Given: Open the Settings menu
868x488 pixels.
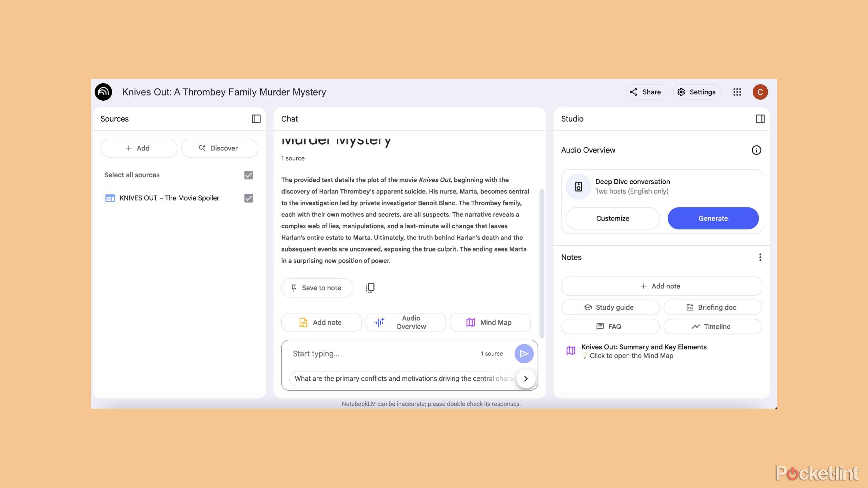Looking at the screenshot, I should tap(697, 92).
